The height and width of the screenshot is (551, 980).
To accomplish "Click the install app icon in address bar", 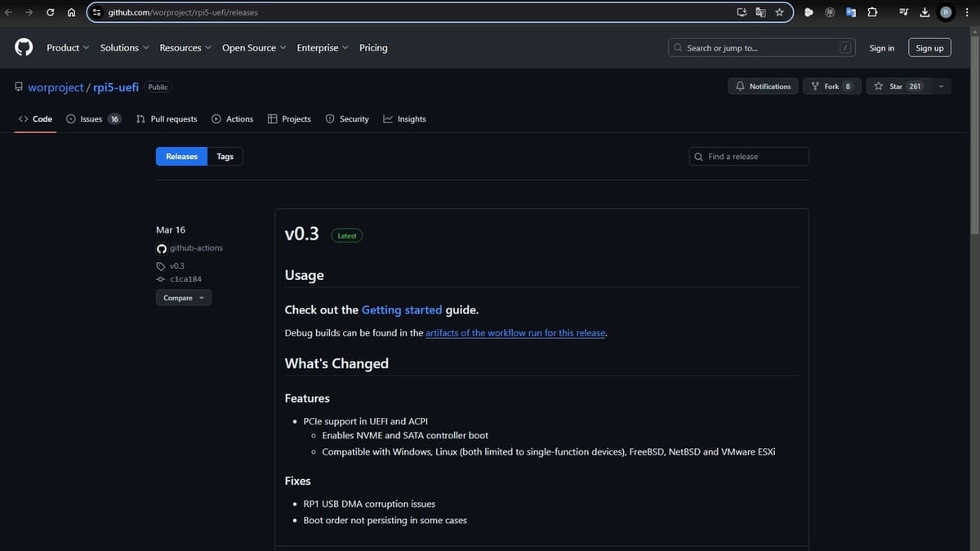I will 742,12.
